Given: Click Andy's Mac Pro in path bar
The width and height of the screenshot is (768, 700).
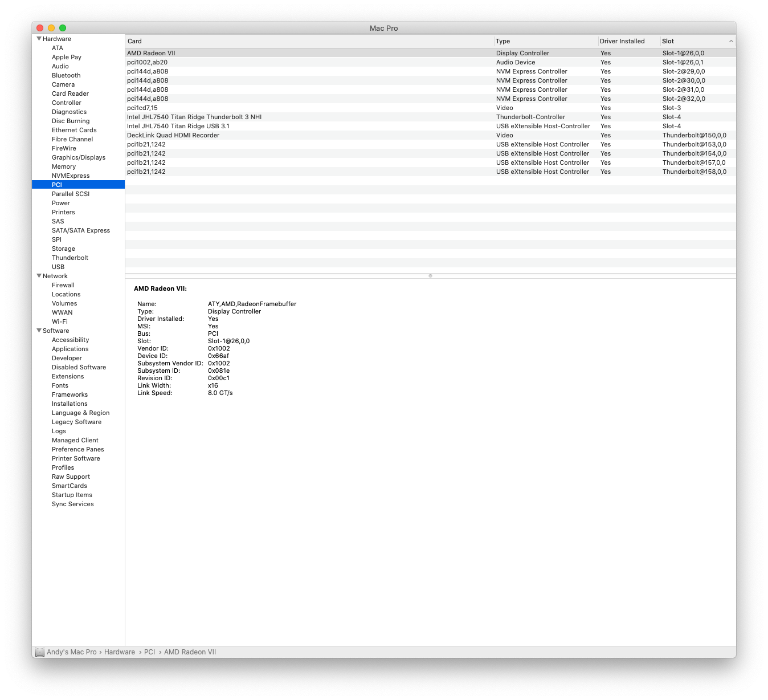Looking at the screenshot, I should point(72,652).
